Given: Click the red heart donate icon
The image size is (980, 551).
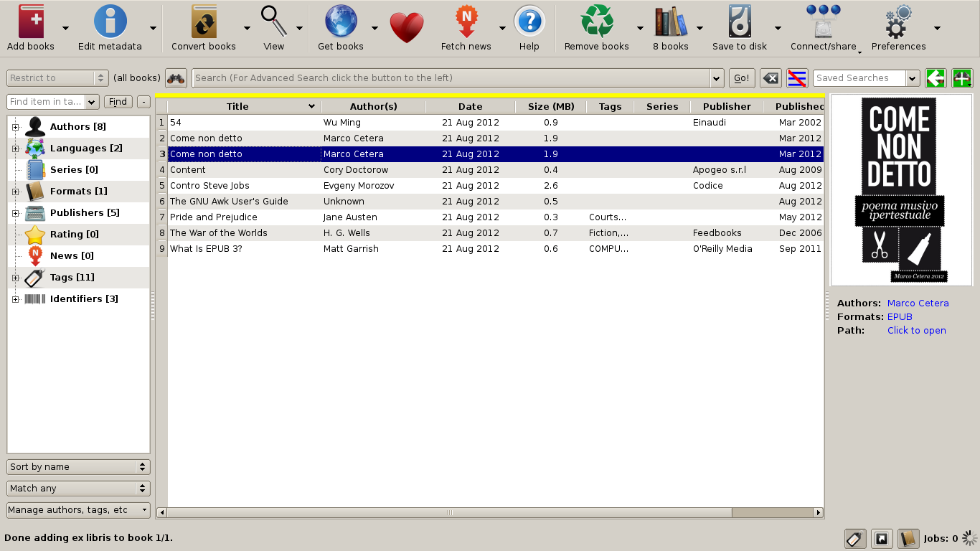Looking at the screenshot, I should [x=407, y=28].
